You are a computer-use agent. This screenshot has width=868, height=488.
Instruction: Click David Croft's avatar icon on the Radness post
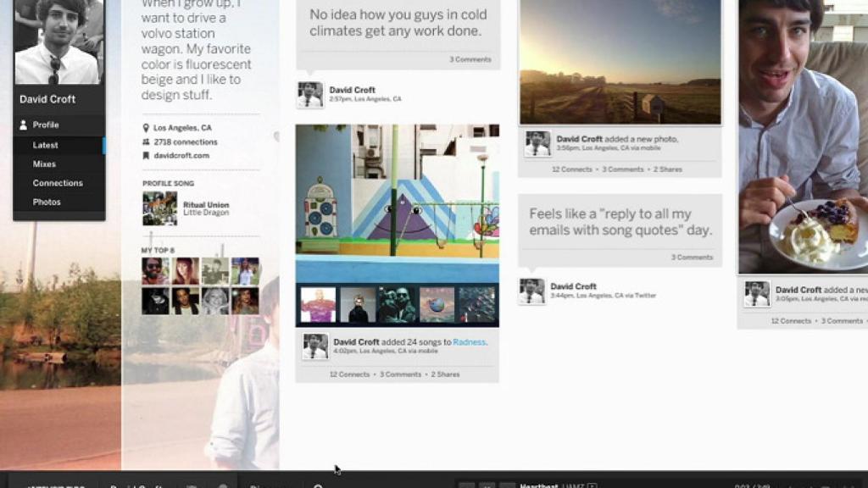pos(314,347)
